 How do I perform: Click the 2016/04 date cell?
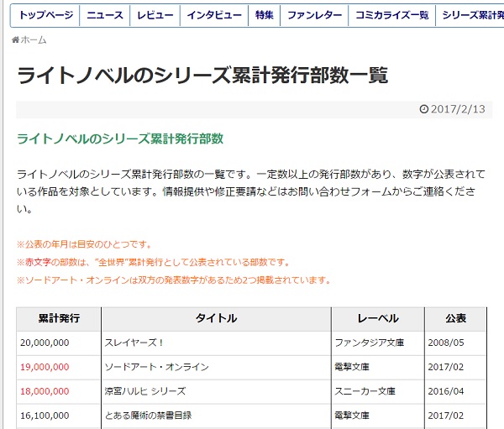point(455,392)
